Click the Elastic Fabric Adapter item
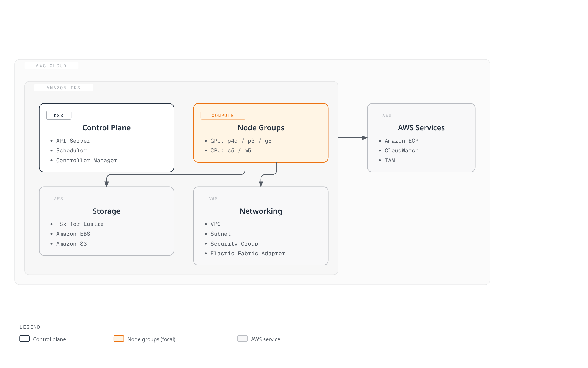Screen dimensions: 588x368 pyautogui.click(x=248, y=254)
